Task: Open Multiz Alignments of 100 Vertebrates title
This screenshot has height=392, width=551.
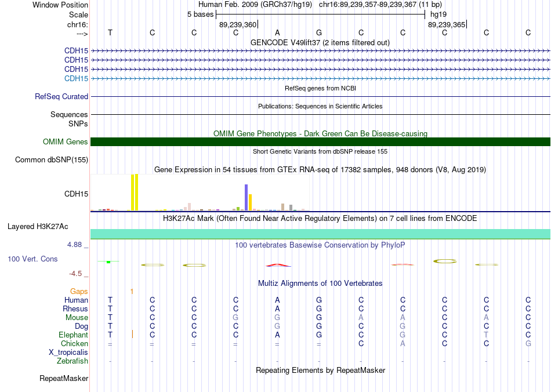Action: [320, 283]
